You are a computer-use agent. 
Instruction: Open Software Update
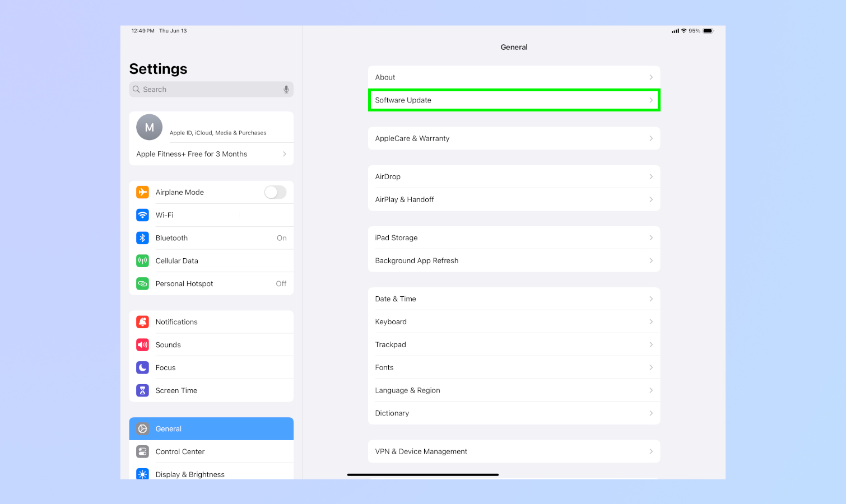click(514, 100)
